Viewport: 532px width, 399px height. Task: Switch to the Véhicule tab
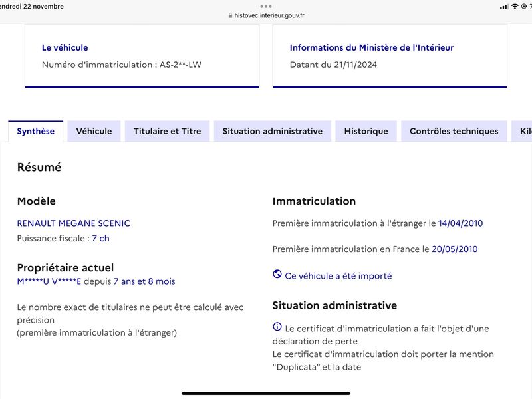click(x=94, y=131)
